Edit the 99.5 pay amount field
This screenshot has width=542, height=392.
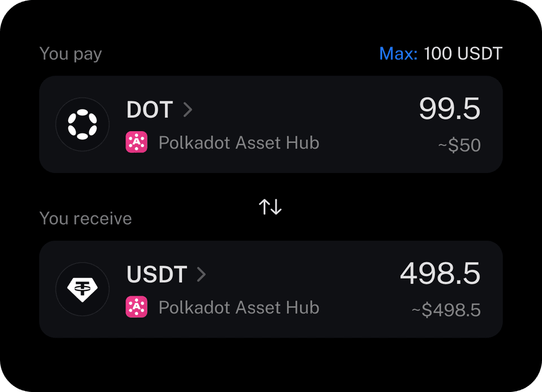pos(450,108)
